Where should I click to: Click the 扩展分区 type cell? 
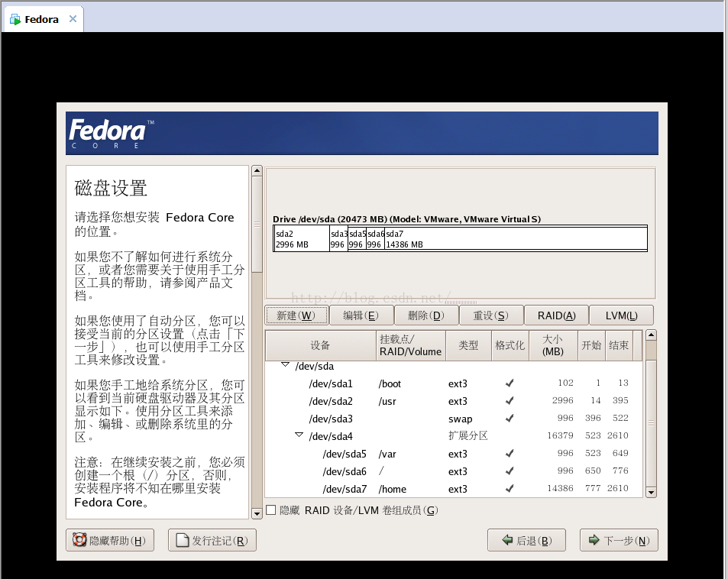point(468,435)
